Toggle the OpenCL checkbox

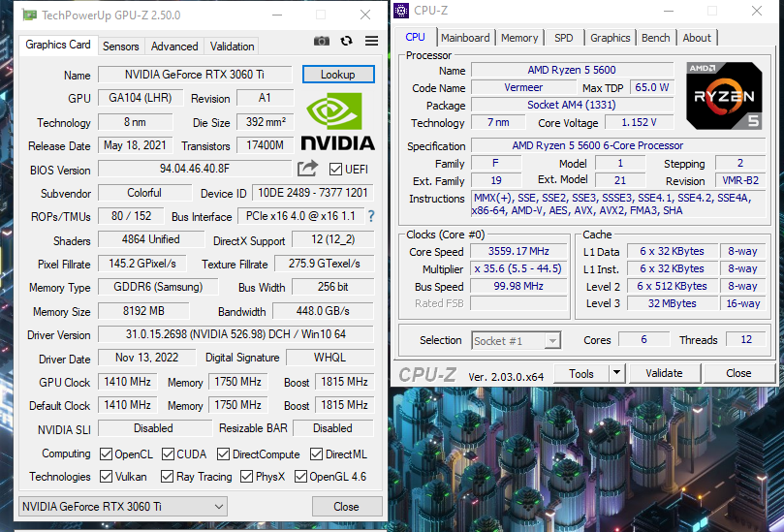(x=106, y=454)
